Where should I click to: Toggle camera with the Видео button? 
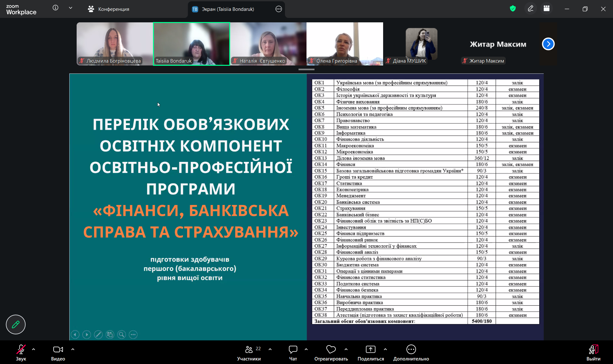coord(58,352)
